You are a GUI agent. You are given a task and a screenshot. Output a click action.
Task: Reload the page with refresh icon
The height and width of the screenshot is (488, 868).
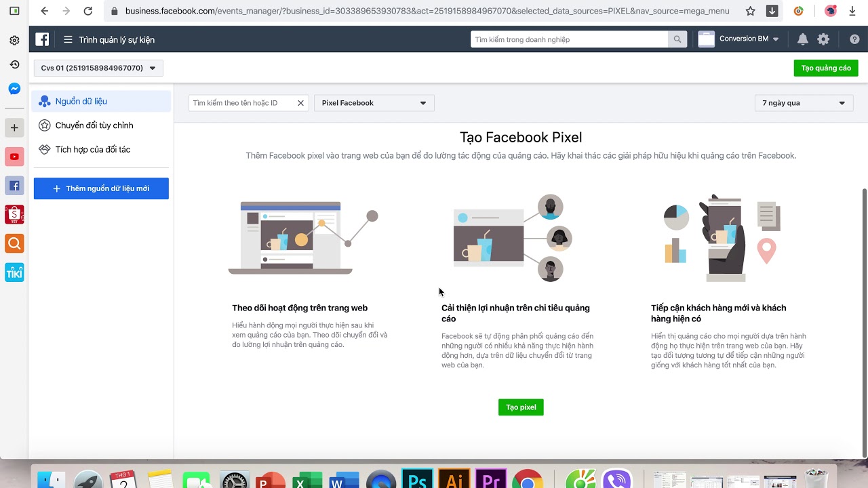pos(87,11)
